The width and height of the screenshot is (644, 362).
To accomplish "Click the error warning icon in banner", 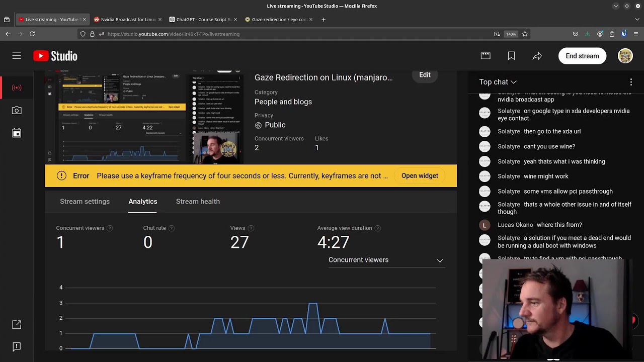I will tap(61, 175).
